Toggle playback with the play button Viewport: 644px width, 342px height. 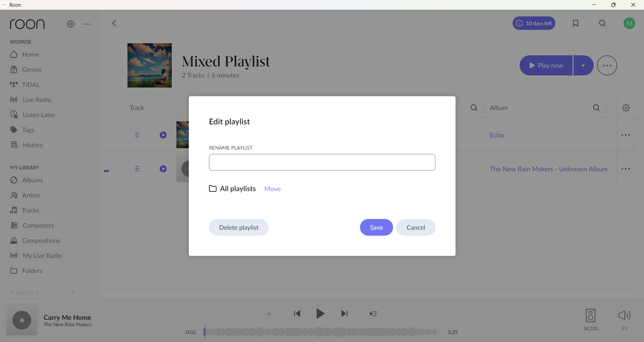pyautogui.click(x=320, y=313)
